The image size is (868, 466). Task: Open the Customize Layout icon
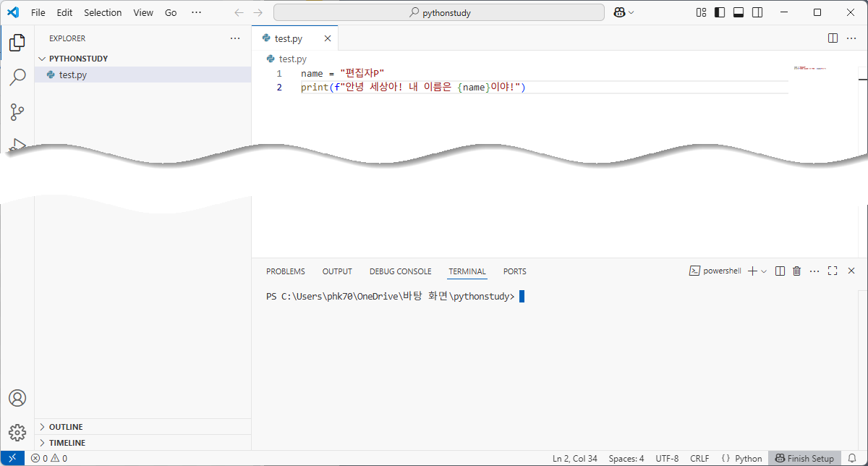click(701, 12)
